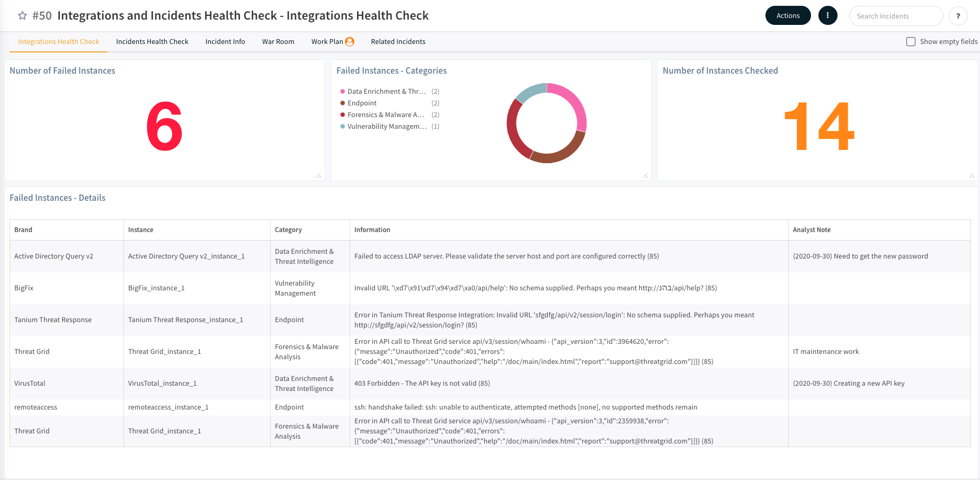Click the red Forensics & Malware legend dot

click(x=343, y=114)
